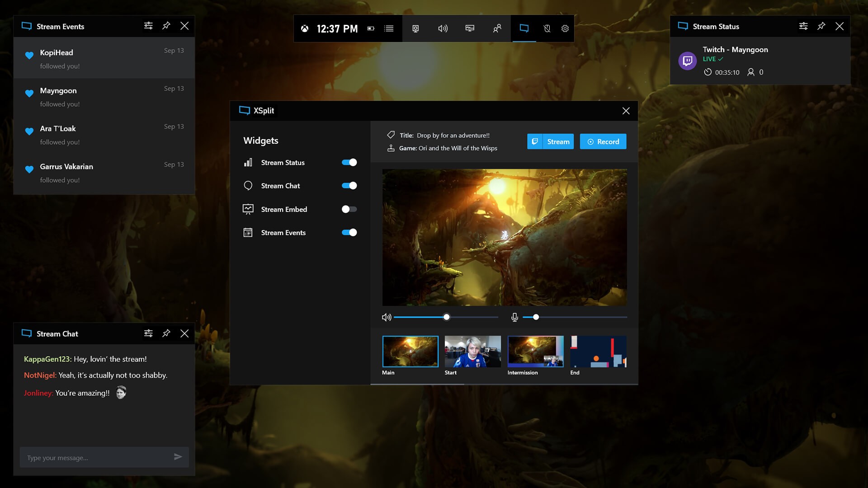Disable the Stream Status widget
The width and height of the screenshot is (868, 488).
click(349, 162)
